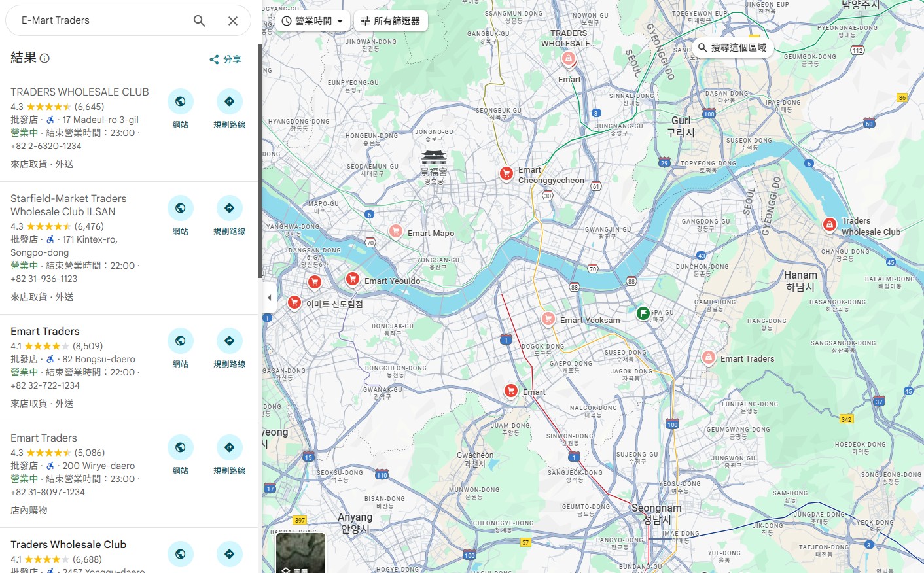Click 搜尋這個區域 to search this area
Image resolution: width=924 pixels, height=573 pixels.
[x=734, y=47]
